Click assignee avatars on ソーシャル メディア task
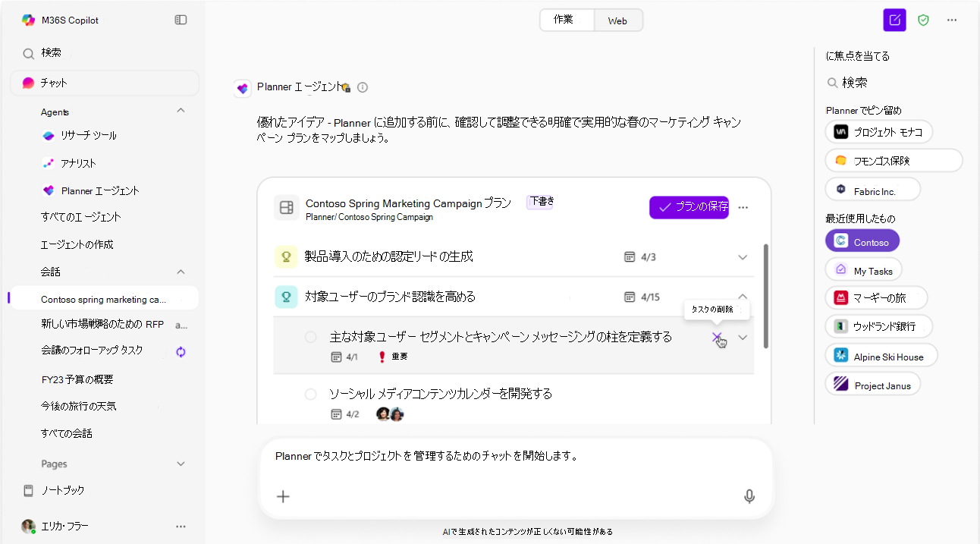The height and width of the screenshot is (544, 980). coord(390,414)
